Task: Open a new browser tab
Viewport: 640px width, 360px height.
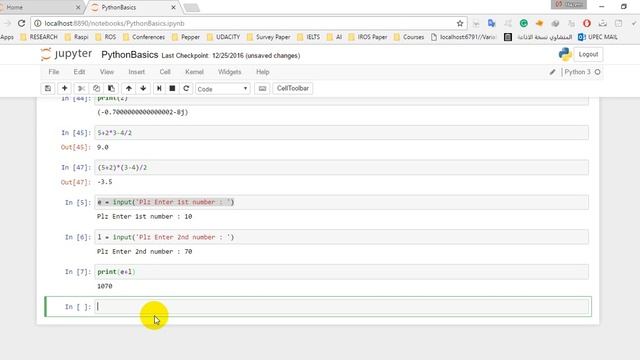Action: point(191,7)
